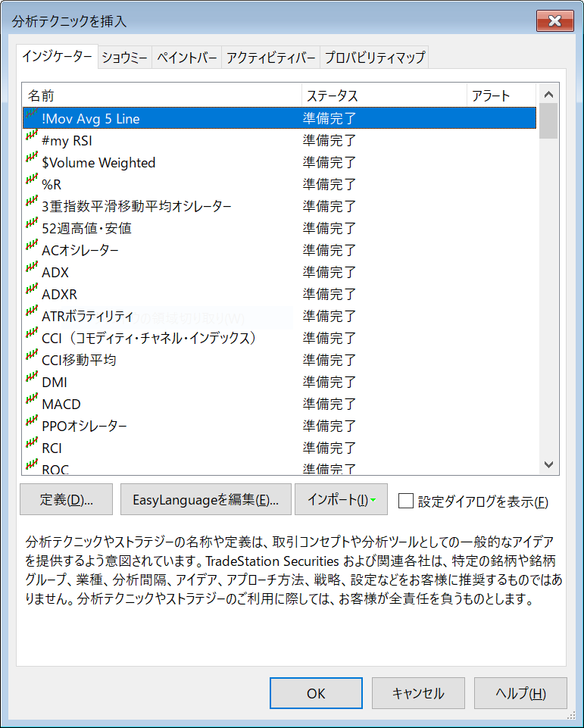Switch to the ショウミー tab

point(125,58)
